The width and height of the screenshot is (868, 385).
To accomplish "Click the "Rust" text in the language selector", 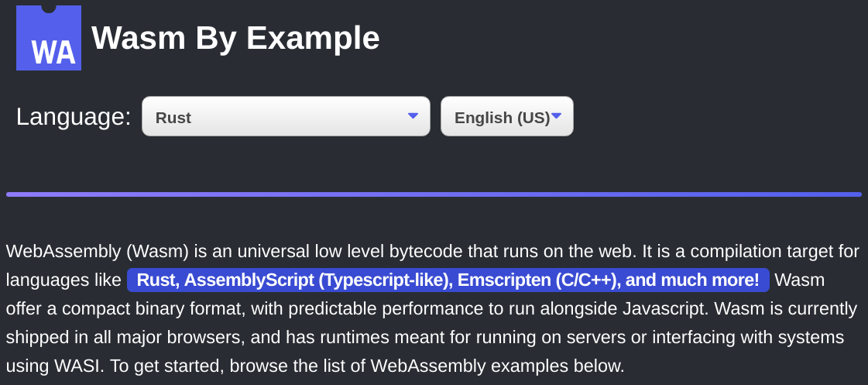I will point(173,118).
